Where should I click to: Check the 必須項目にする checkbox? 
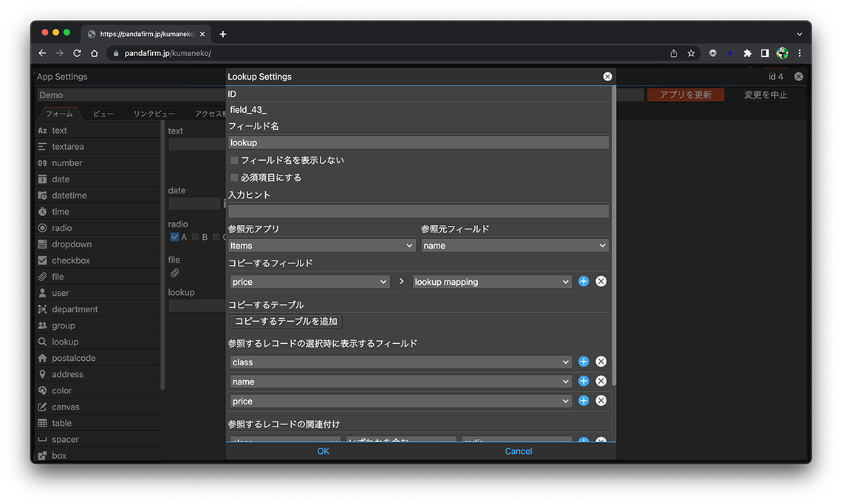[x=234, y=178]
